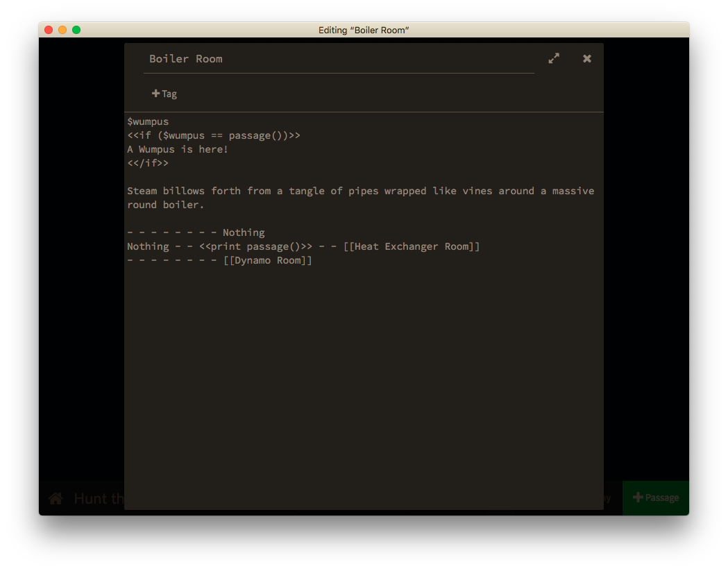Close the Boiler Room passage editor

586,58
